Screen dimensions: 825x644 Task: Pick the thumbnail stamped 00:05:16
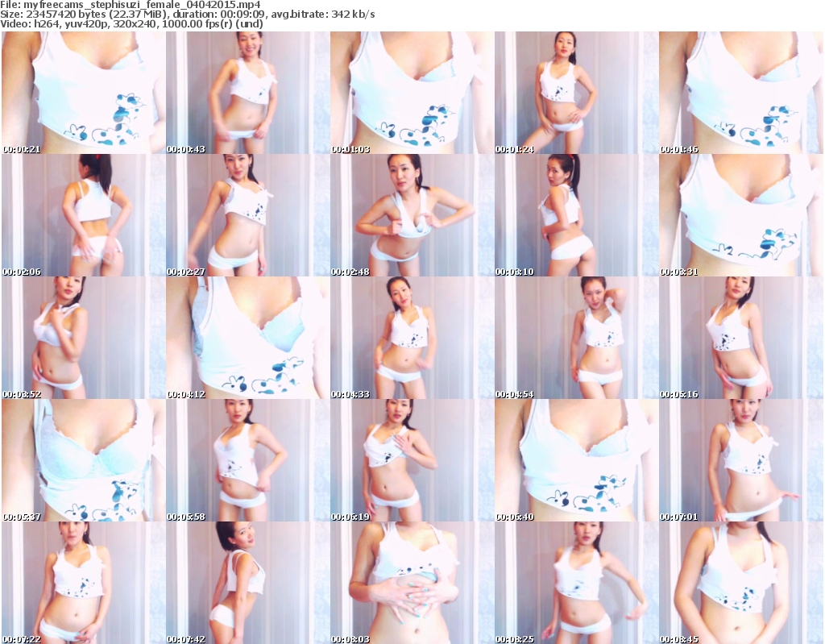(741, 338)
